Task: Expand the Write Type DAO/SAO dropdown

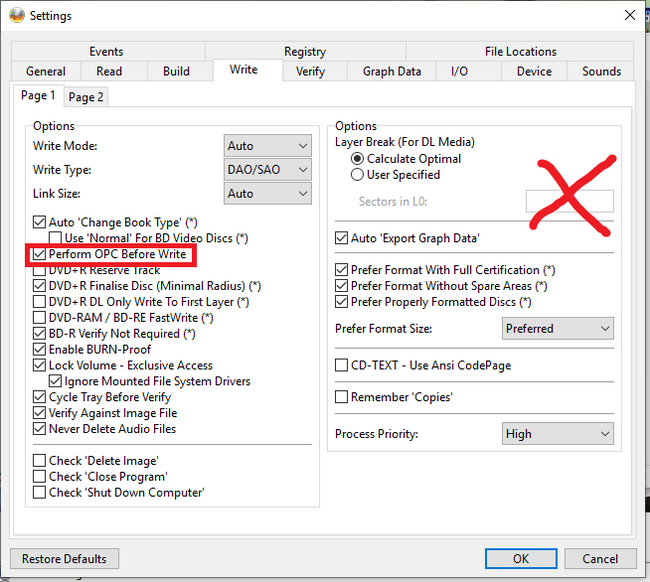Action: pos(268,170)
